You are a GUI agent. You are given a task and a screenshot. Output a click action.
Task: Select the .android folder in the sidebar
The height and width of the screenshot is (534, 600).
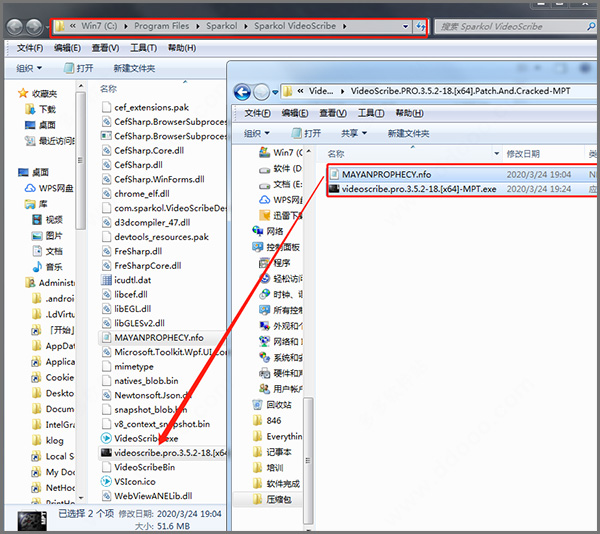click(53, 298)
